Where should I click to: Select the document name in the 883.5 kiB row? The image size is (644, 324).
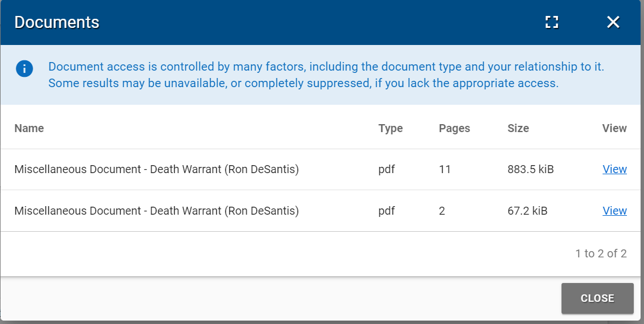coord(156,169)
